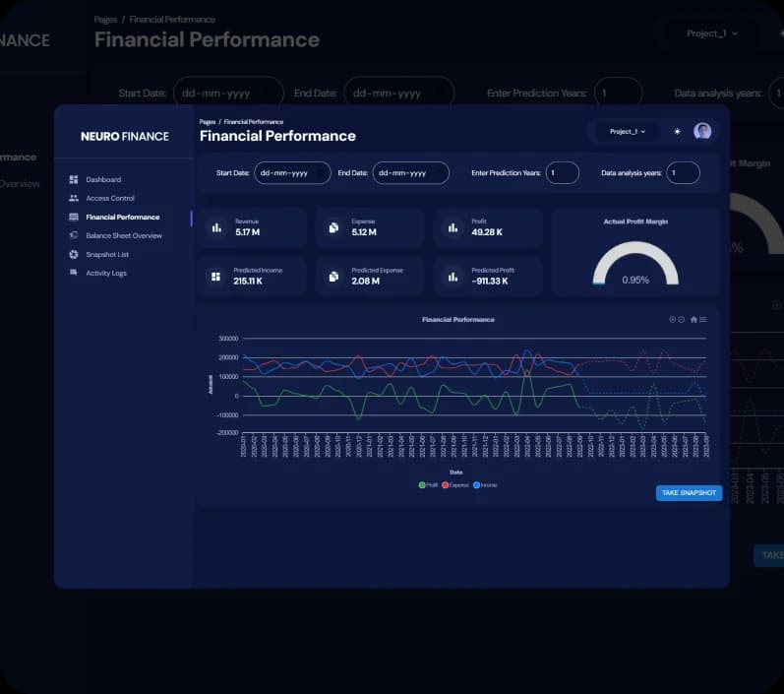Viewport: 784px width, 694px height.
Task: Click the Profit card bar chart icon
Action: 452,228
